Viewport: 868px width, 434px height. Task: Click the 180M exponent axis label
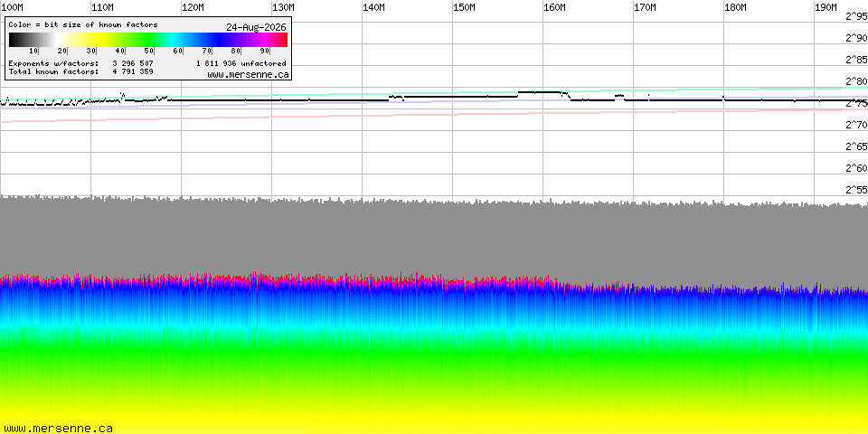[x=735, y=7]
